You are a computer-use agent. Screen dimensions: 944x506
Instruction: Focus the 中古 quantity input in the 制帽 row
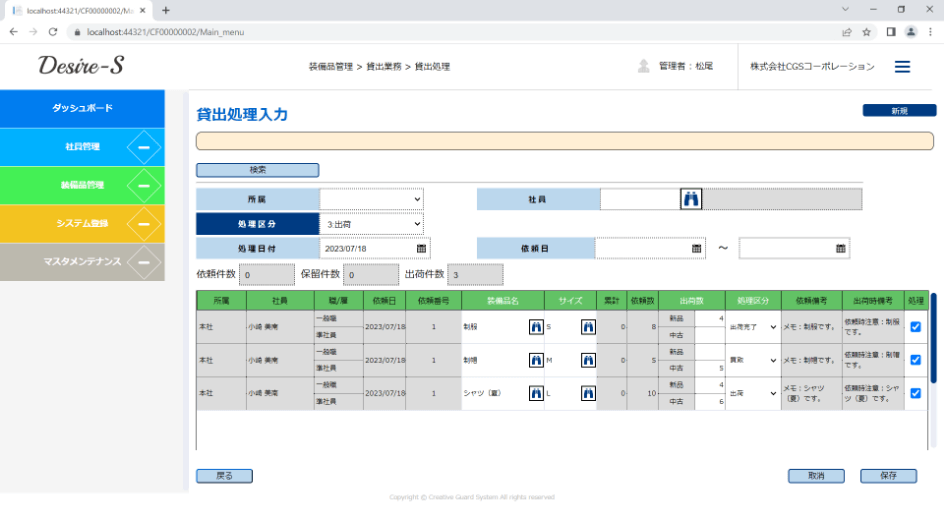click(710, 368)
